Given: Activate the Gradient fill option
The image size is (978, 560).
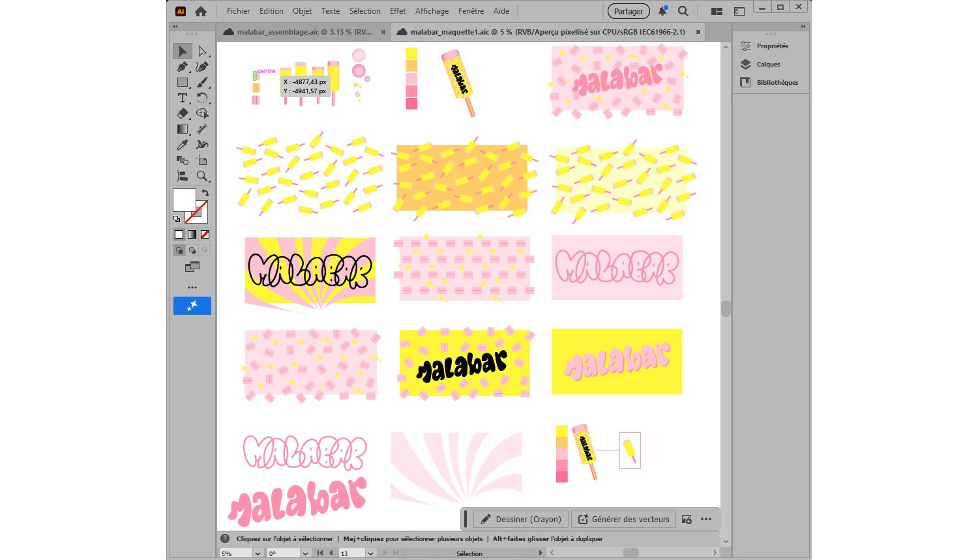Looking at the screenshot, I should pyautogui.click(x=191, y=234).
